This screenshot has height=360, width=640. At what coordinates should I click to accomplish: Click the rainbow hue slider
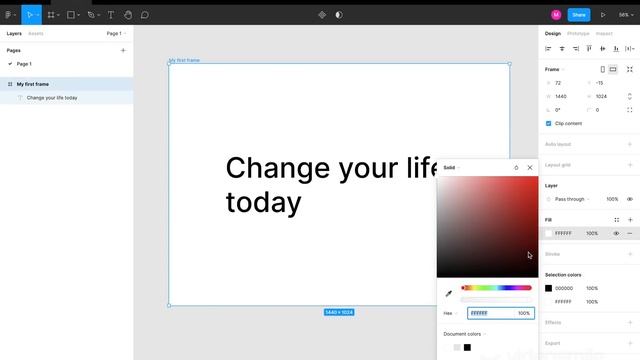[496, 288]
